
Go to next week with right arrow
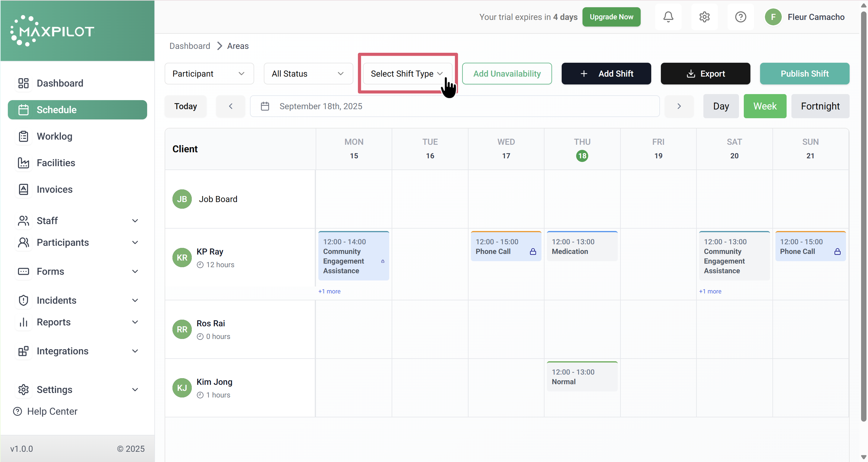coord(679,106)
